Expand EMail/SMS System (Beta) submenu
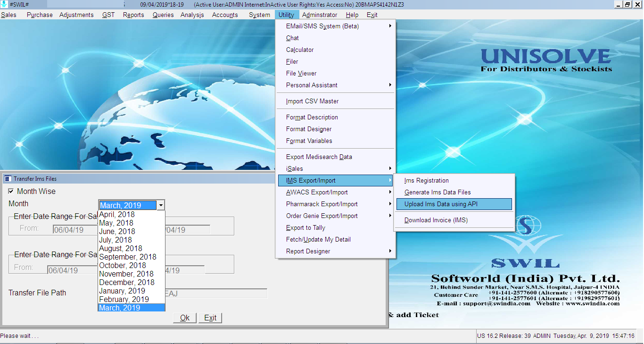The width and height of the screenshot is (644, 344). (x=336, y=26)
